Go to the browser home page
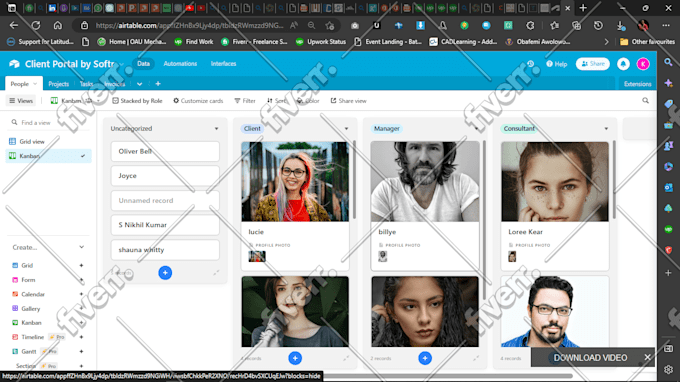 coord(58,26)
